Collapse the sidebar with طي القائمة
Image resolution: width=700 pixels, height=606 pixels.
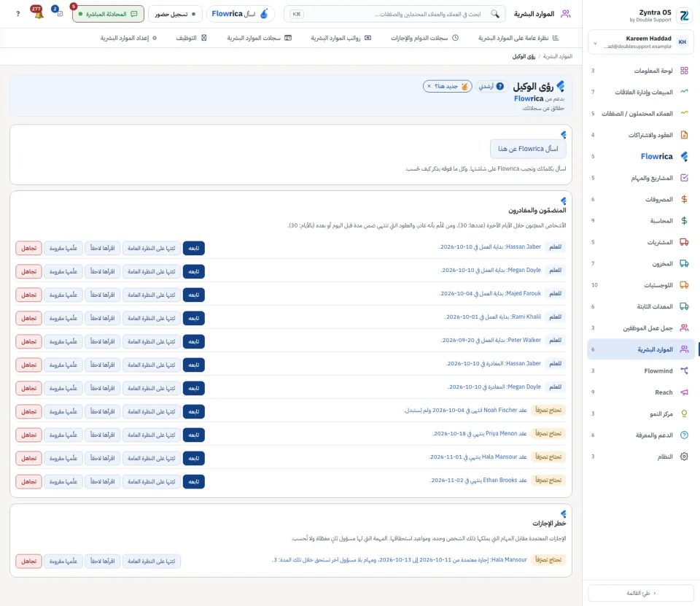[641, 593]
